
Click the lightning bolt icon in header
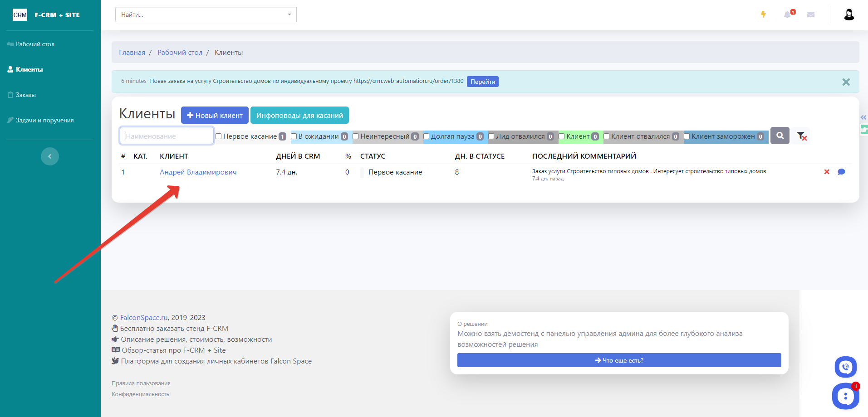click(x=763, y=15)
